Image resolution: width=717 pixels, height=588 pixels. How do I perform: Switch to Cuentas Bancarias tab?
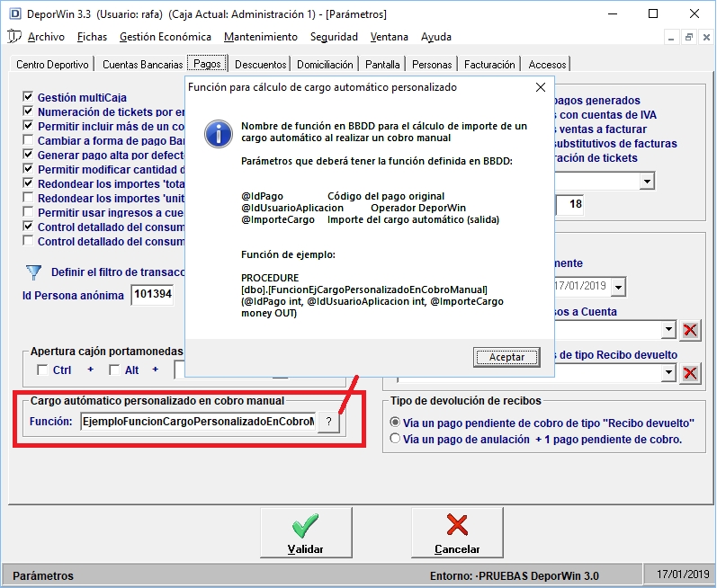pyautogui.click(x=142, y=65)
